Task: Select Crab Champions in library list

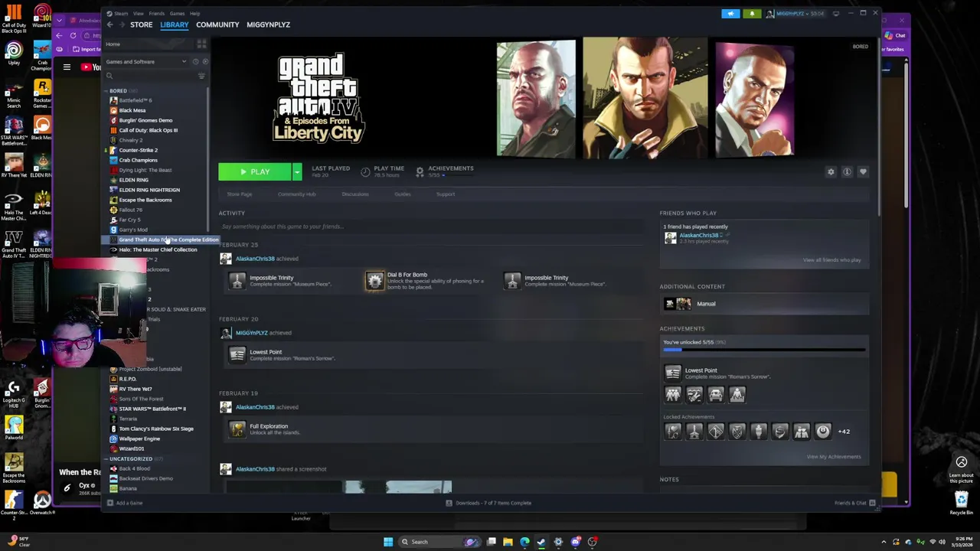Action: coord(138,160)
